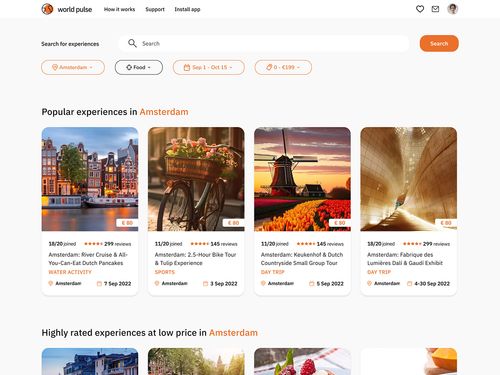Focus the Search experiences input field
This screenshot has width=500, height=375.
264,43
